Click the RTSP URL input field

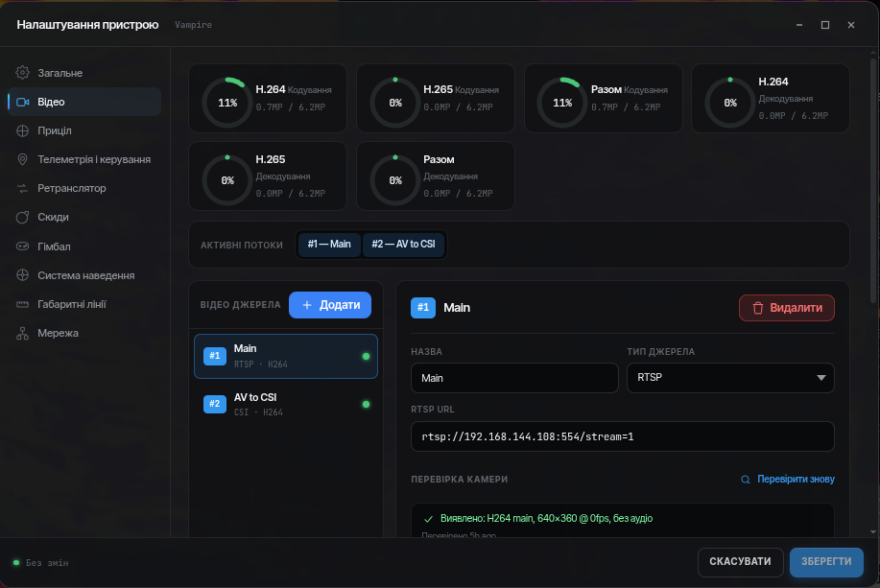point(623,436)
